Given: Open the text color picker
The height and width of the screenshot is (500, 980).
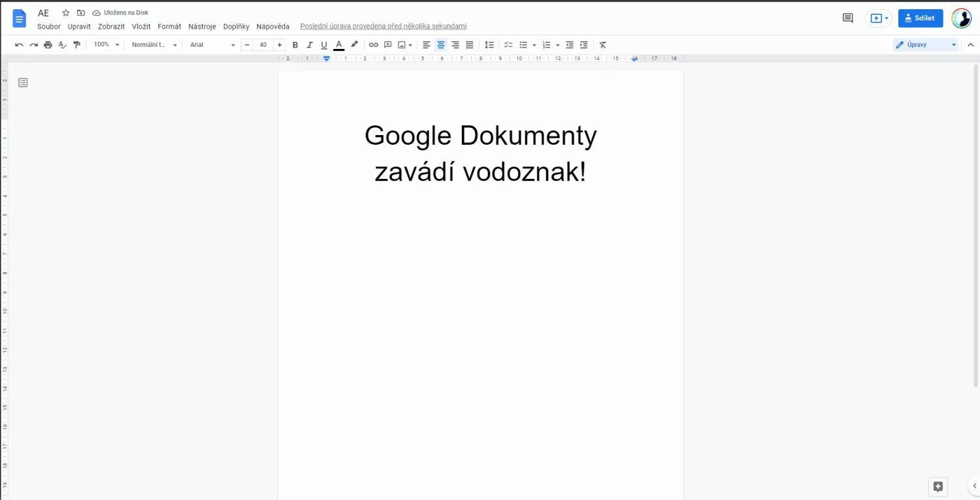Looking at the screenshot, I should 338,45.
